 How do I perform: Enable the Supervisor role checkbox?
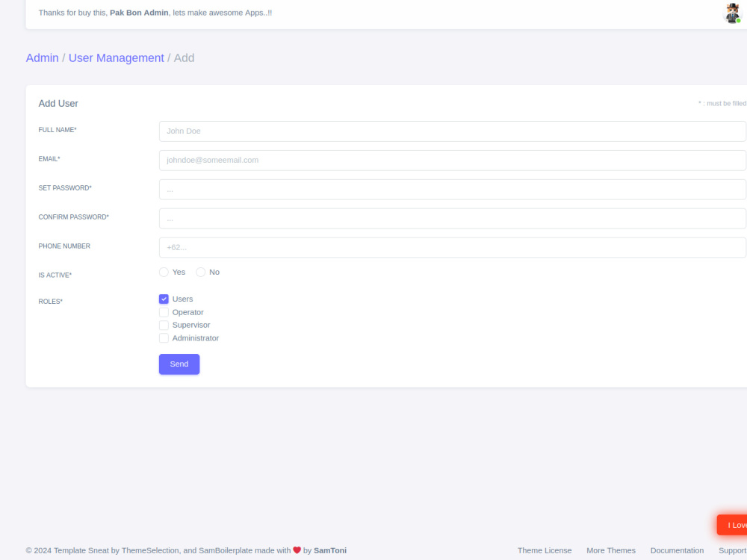tap(164, 326)
